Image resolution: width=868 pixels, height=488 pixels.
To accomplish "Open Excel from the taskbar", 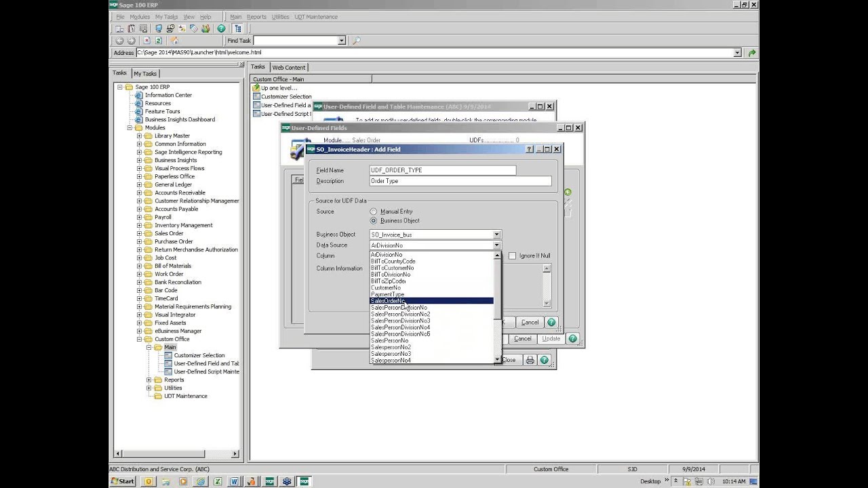I will coord(218,481).
